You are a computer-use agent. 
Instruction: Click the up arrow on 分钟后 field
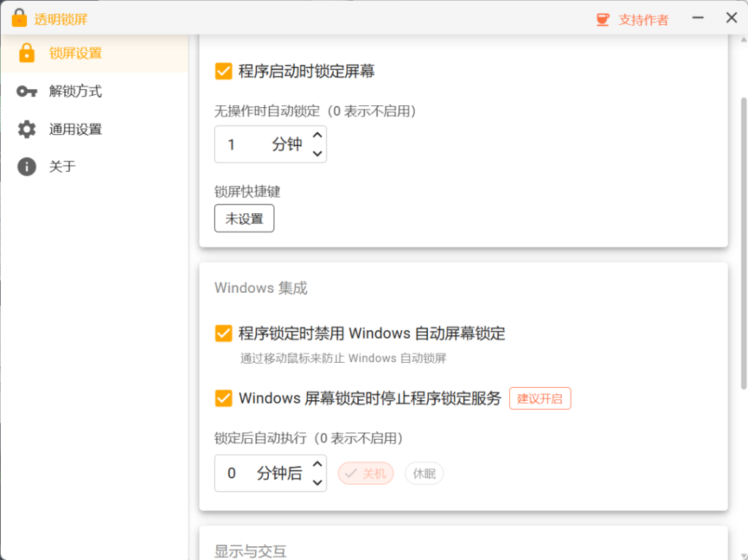pos(316,464)
